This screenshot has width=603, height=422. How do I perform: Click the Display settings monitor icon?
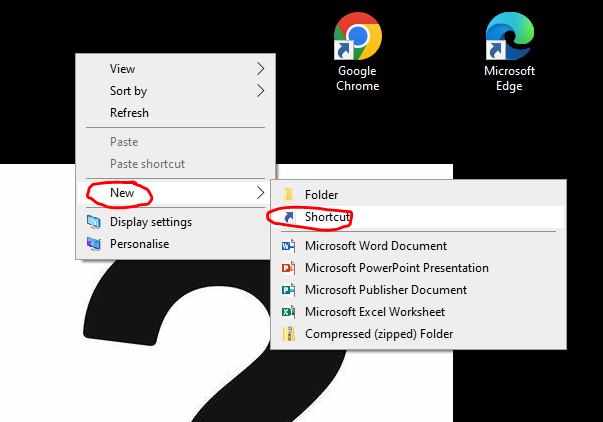tap(93, 222)
